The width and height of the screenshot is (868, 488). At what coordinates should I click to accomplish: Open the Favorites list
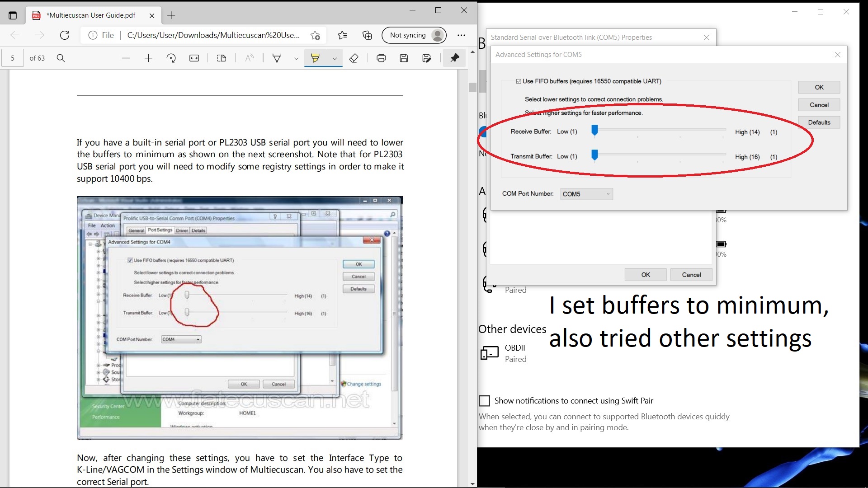click(342, 35)
